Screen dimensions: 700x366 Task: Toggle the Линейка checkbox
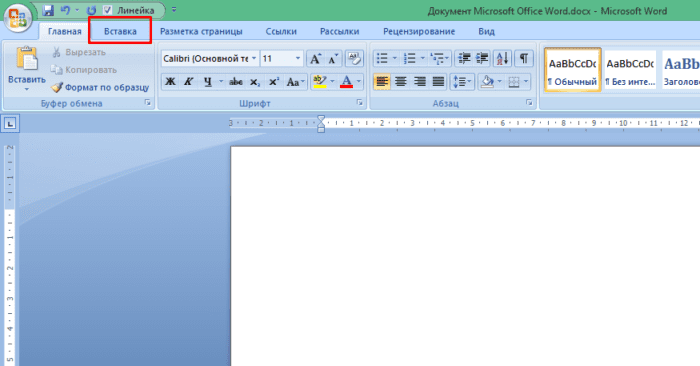click(x=108, y=10)
